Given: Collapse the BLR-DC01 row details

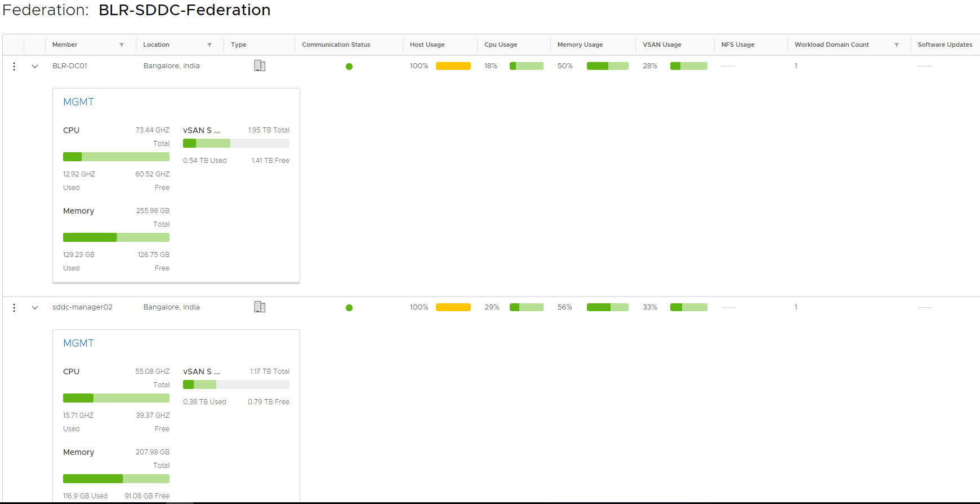Looking at the screenshot, I should click(35, 67).
